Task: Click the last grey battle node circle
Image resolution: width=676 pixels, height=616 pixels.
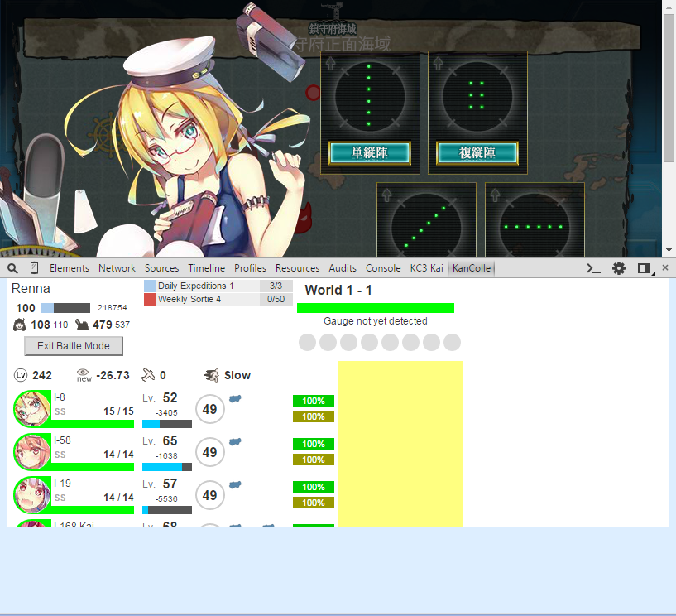Action: pos(453,343)
